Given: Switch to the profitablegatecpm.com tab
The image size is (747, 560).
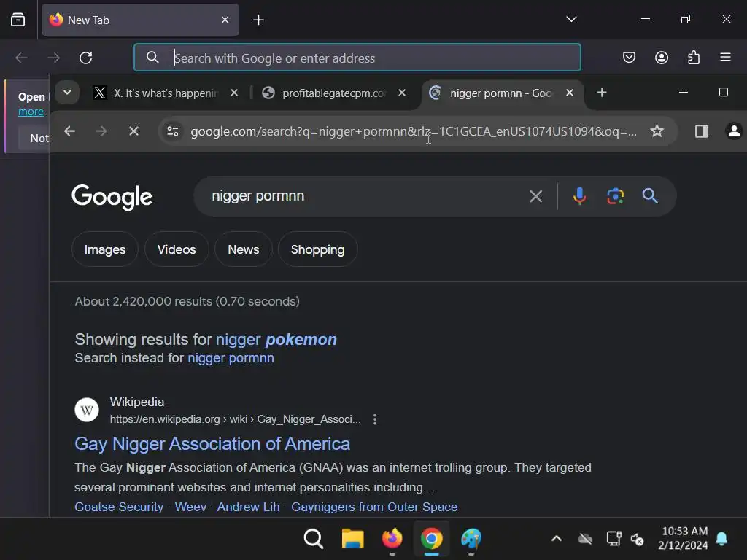Looking at the screenshot, I should [x=333, y=93].
